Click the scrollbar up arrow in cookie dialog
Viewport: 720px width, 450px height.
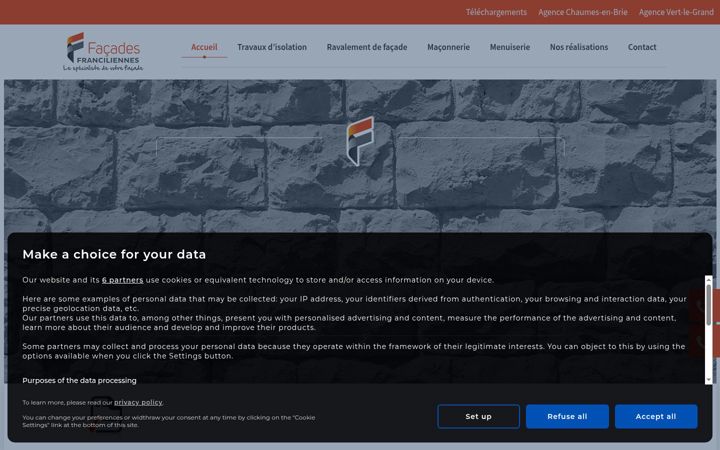(x=709, y=279)
